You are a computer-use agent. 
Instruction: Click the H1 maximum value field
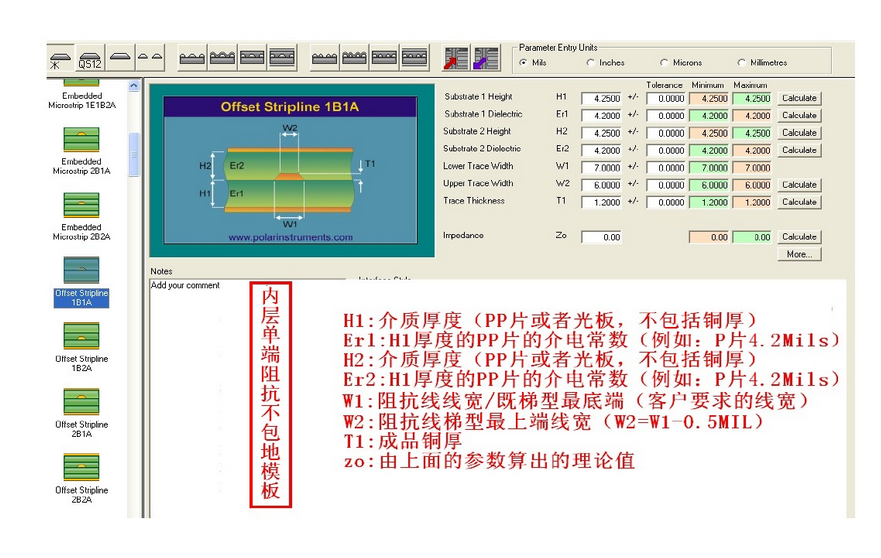click(752, 98)
